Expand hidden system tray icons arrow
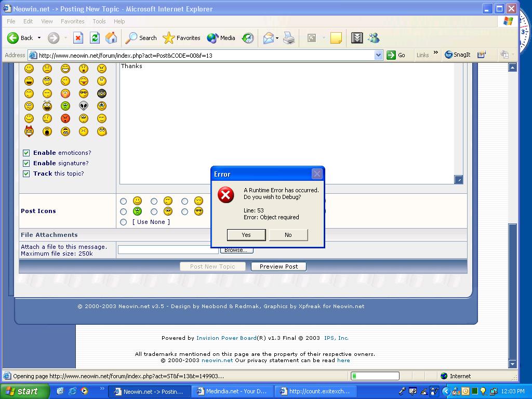The height and width of the screenshot is (399, 532). [446, 391]
